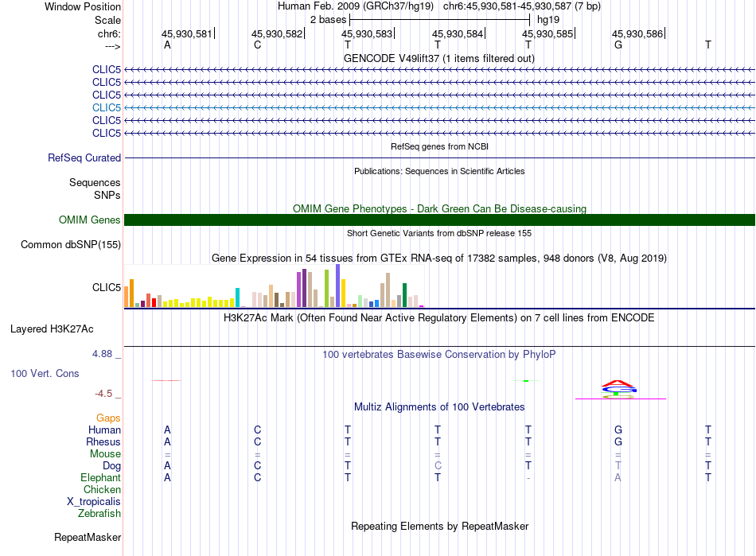Select the Elephant species label
756x556 pixels.
tap(100, 478)
